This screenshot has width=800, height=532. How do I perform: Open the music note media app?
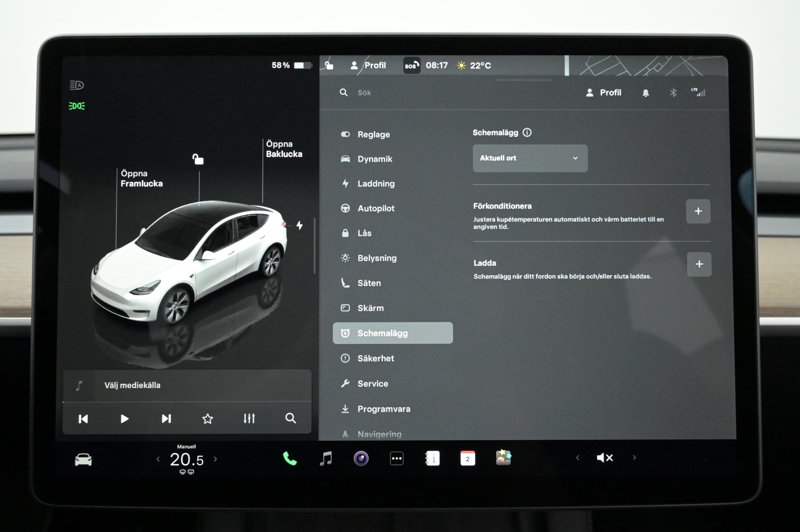tap(326, 458)
